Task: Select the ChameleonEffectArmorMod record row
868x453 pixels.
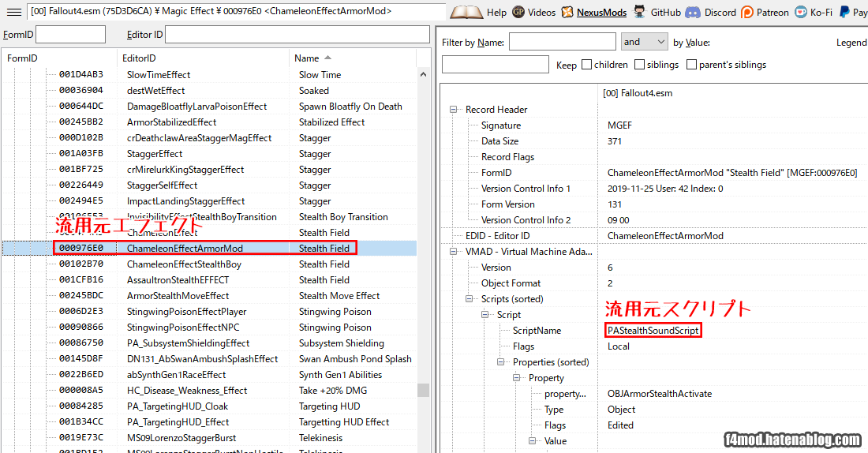Action: pos(209,248)
